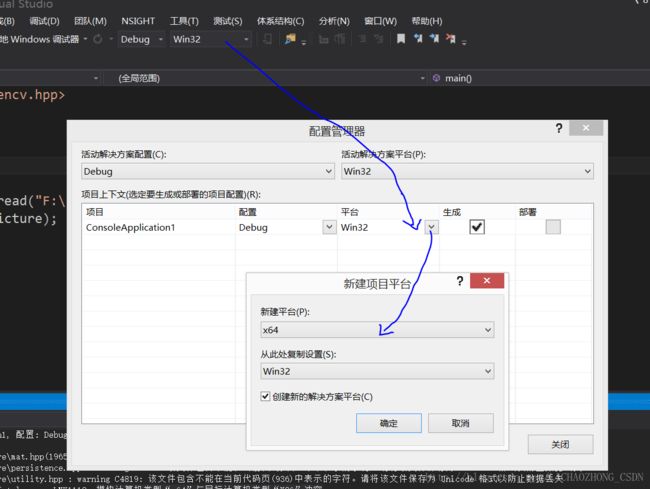
Task: Open the 从此处复制设置 Win32 dropdown
Action: (377, 371)
